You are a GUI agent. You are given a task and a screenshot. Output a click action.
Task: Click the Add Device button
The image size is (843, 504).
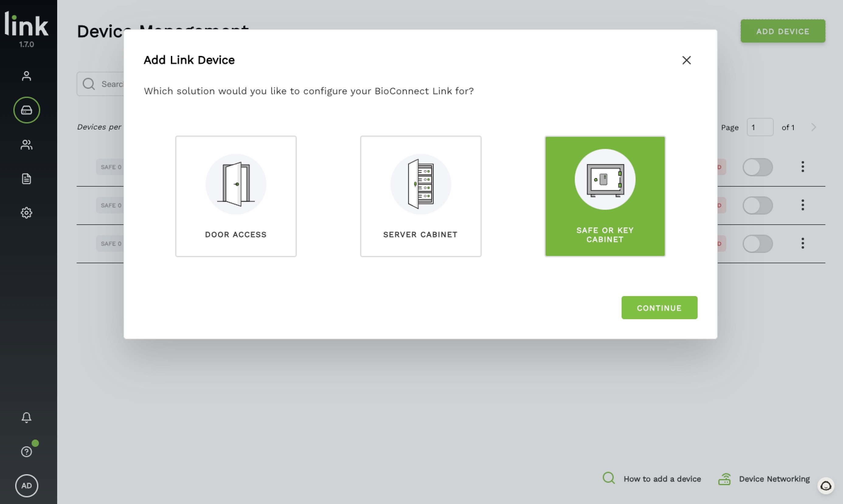pos(783,31)
